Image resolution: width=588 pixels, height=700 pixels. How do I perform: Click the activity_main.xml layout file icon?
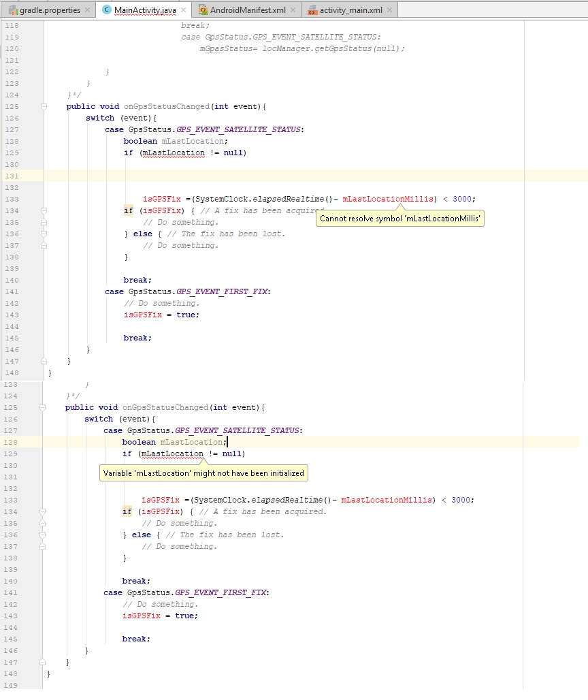tap(312, 10)
